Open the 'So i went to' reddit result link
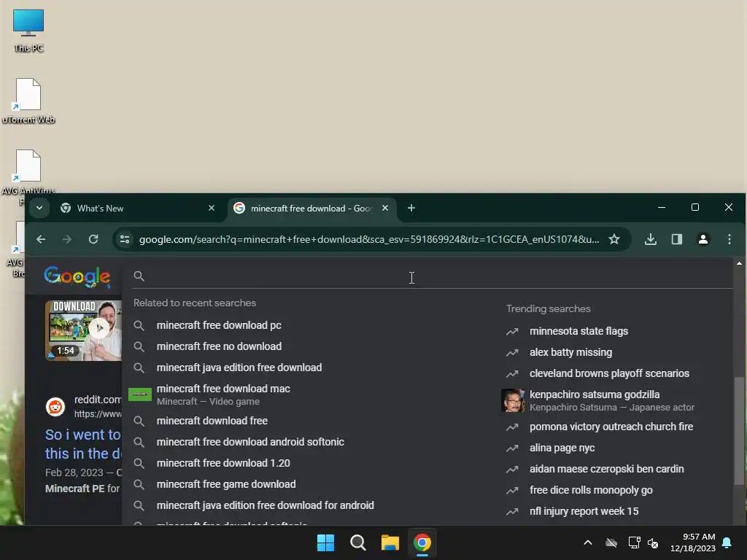747x560 pixels. coord(83,444)
